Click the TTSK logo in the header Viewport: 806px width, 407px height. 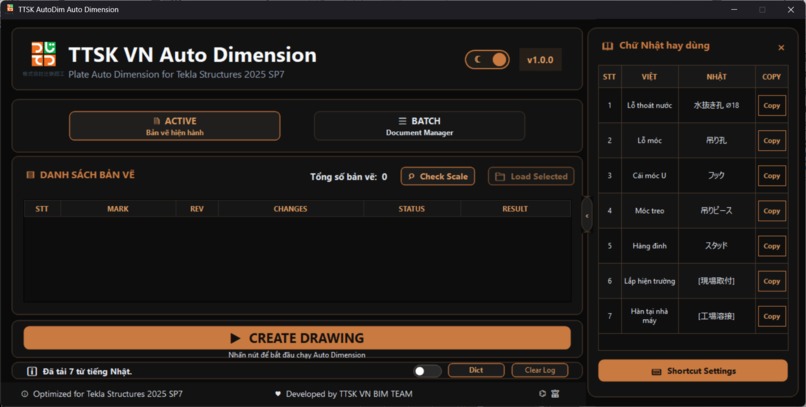point(44,54)
